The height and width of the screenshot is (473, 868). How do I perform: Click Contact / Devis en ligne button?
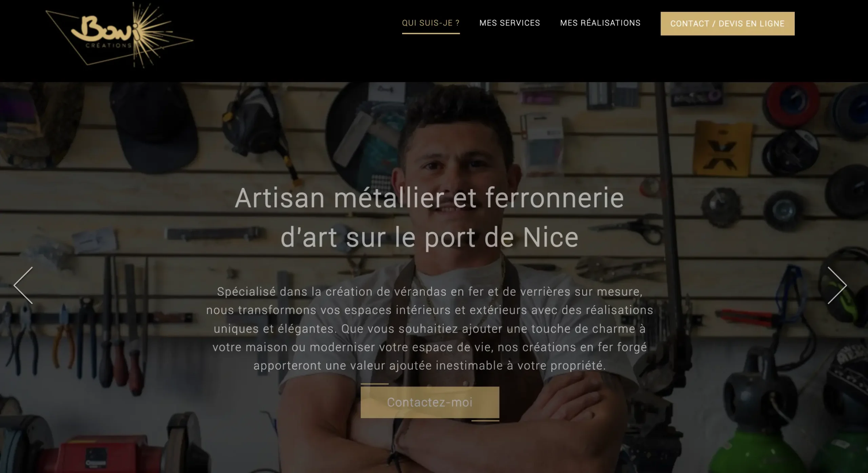pos(727,24)
